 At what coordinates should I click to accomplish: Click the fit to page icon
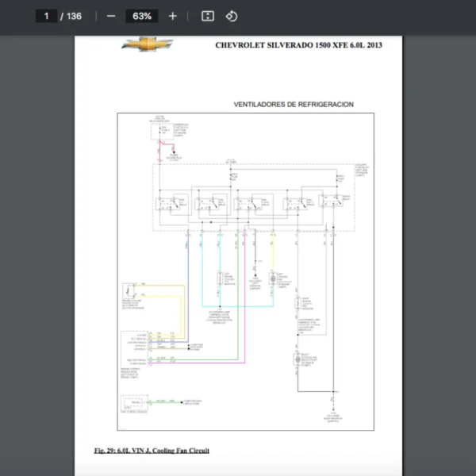(208, 16)
